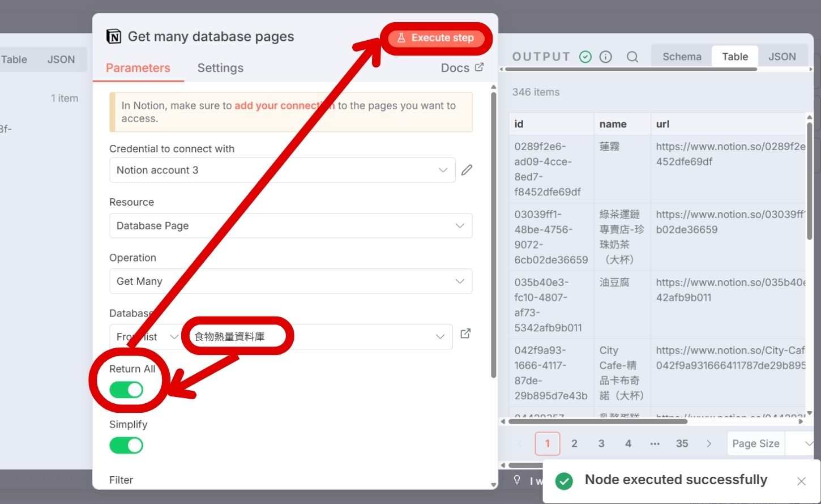The image size is (821, 504).
Task: Close the 'Node executed successfully' notification
Action: (801, 481)
